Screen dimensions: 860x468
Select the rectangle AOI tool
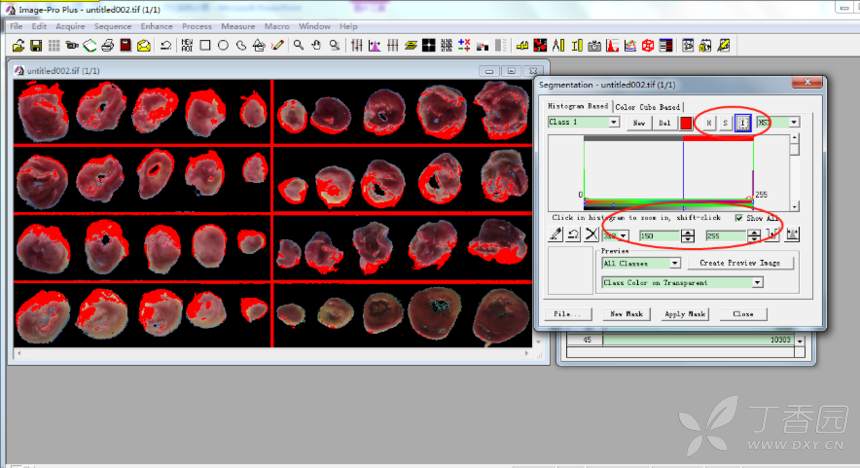coord(205,45)
